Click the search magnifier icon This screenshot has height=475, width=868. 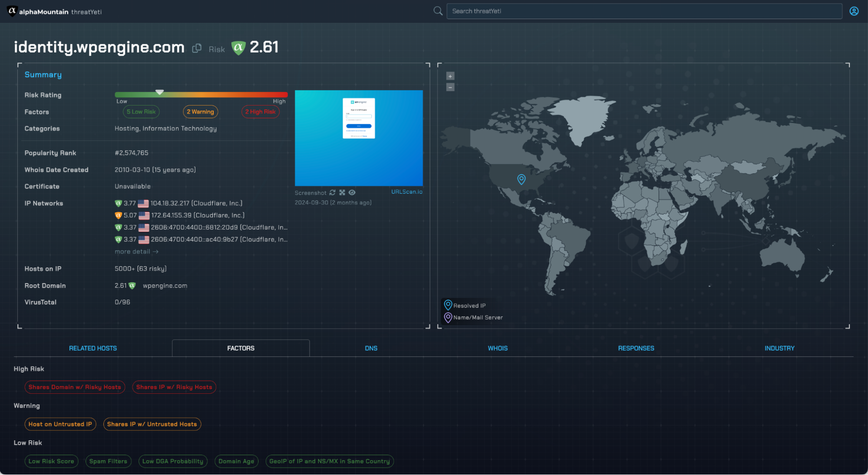point(438,11)
